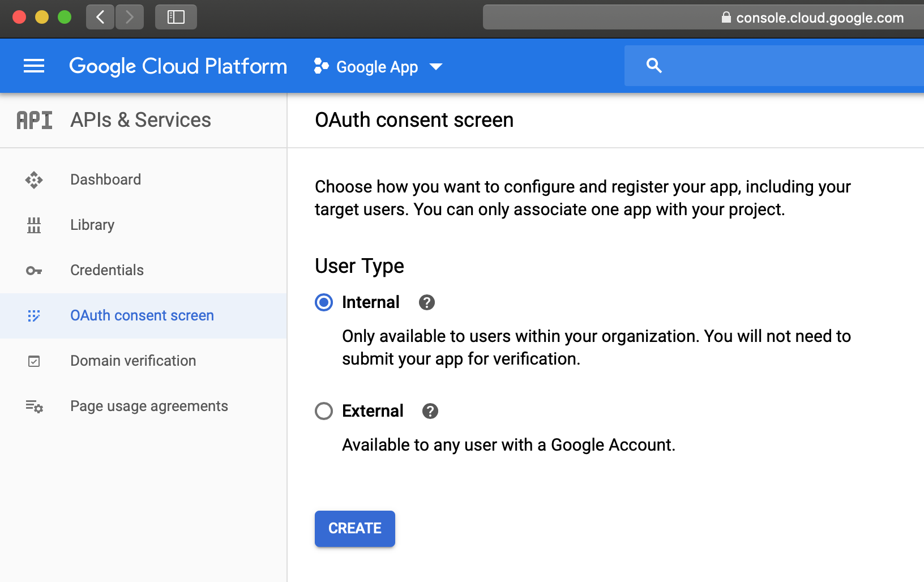
Task: Show help for the Internal option
Action: tap(427, 302)
